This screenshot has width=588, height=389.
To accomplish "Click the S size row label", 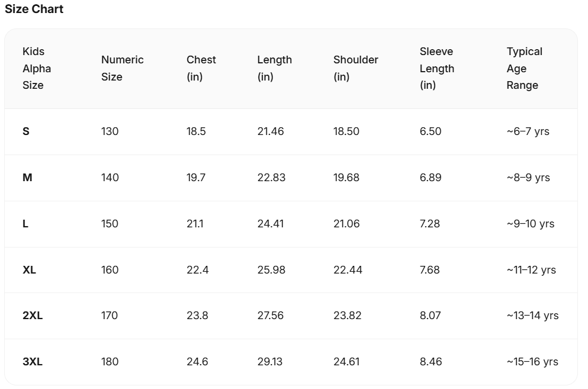I will [x=26, y=131].
